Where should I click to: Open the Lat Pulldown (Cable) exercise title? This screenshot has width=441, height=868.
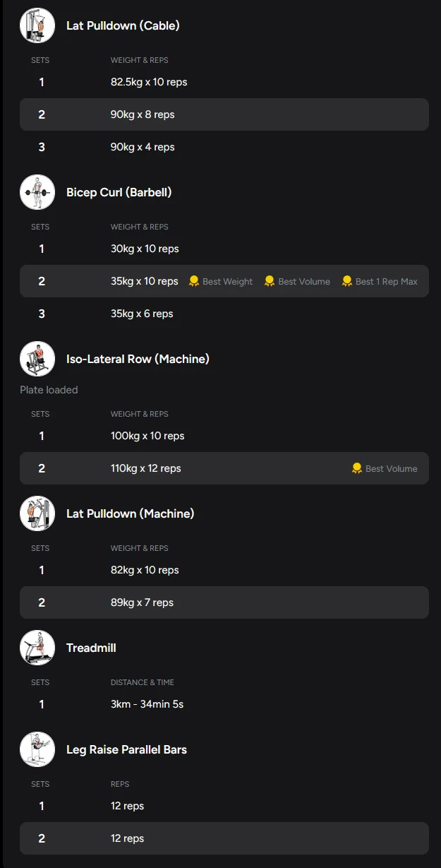click(x=123, y=25)
